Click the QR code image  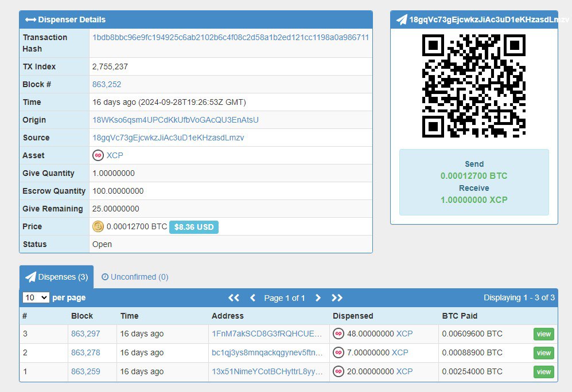tap(474, 86)
